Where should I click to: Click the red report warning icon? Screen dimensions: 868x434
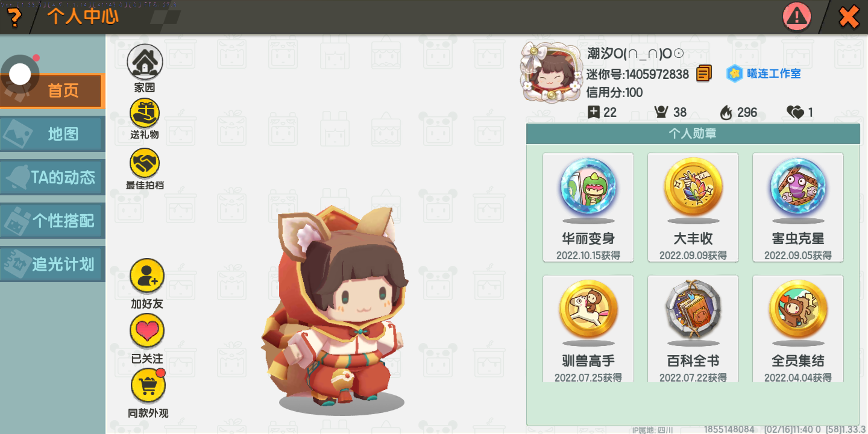point(797,16)
